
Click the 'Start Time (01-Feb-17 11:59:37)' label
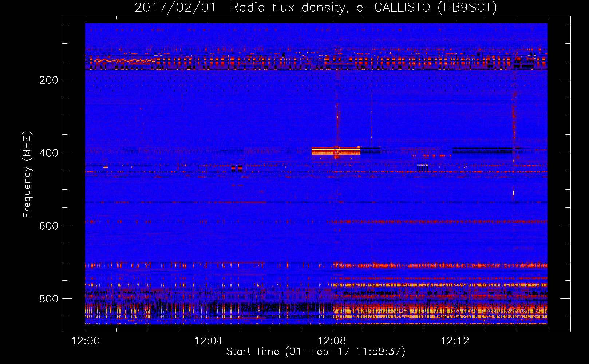[x=316, y=352]
